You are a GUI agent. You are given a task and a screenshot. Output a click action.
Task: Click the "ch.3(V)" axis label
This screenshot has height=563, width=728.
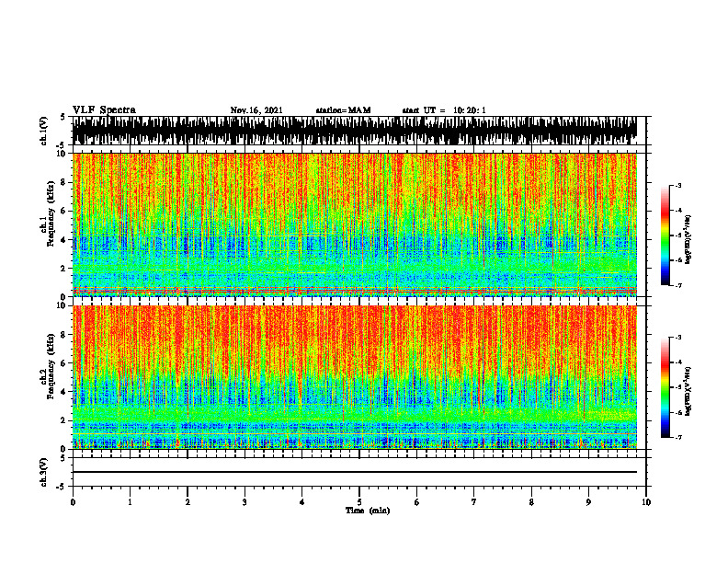point(44,472)
